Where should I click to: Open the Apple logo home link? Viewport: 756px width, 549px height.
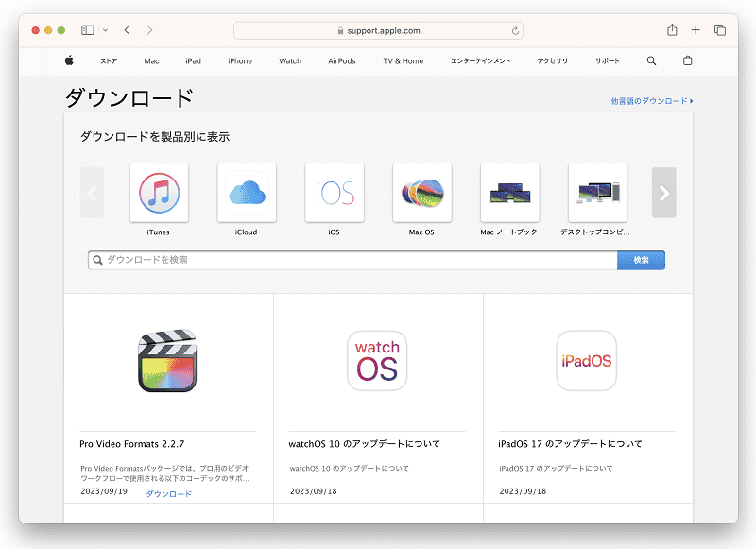[69, 60]
